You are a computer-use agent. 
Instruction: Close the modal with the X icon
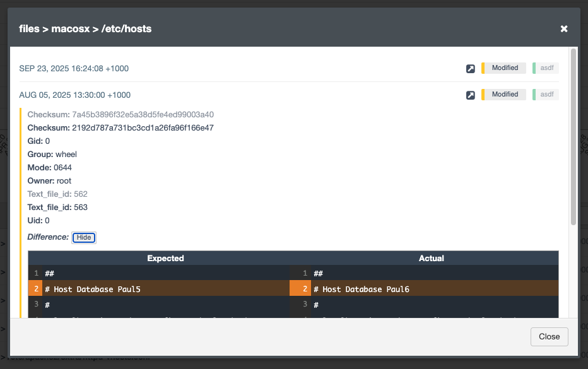click(564, 28)
